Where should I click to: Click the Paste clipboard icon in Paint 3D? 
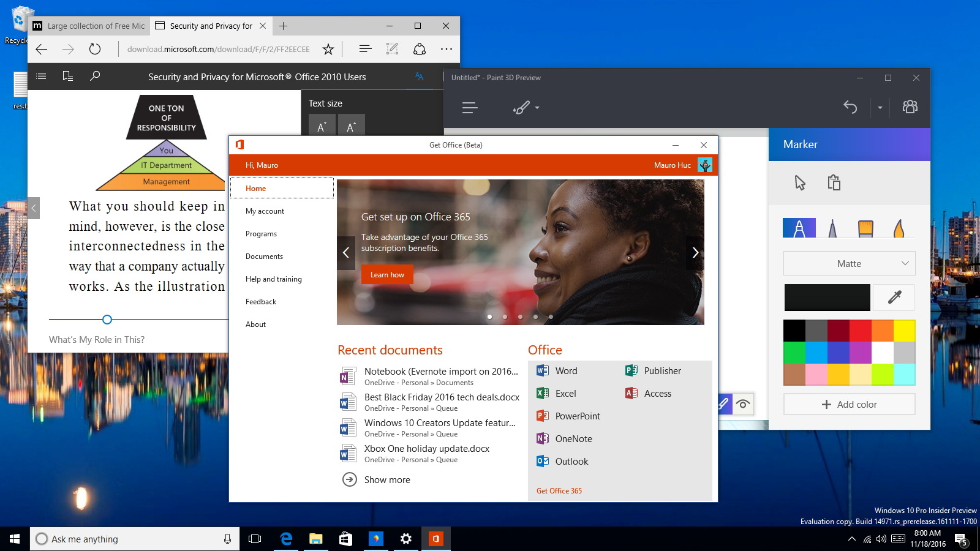(834, 182)
